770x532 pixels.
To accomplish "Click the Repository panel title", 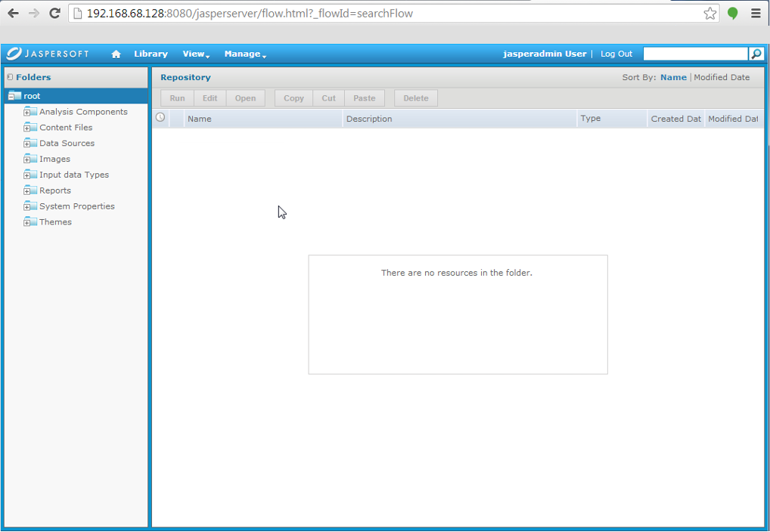I will point(185,77).
